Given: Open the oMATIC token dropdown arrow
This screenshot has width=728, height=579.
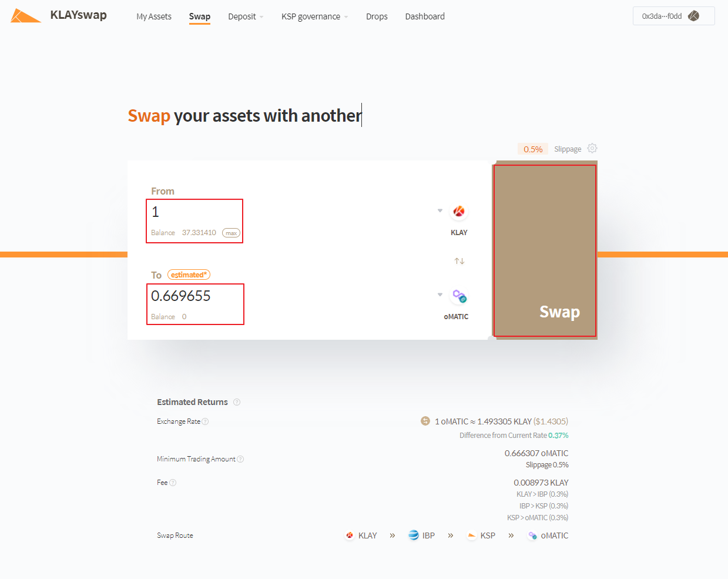Looking at the screenshot, I should coord(440,294).
